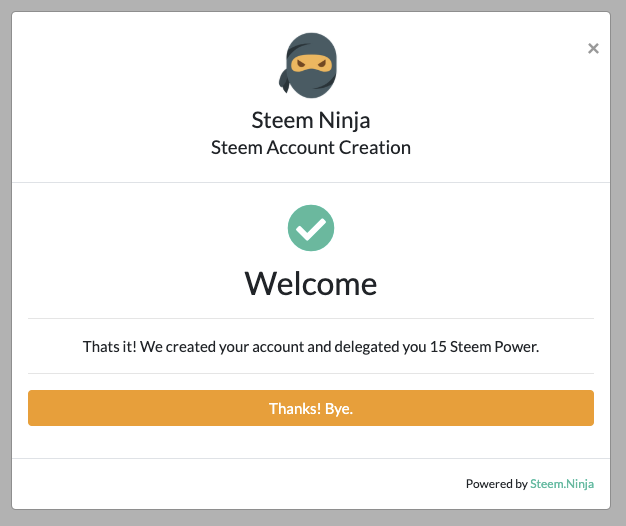
Task: Click the Welcome heading
Action: tap(311, 283)
